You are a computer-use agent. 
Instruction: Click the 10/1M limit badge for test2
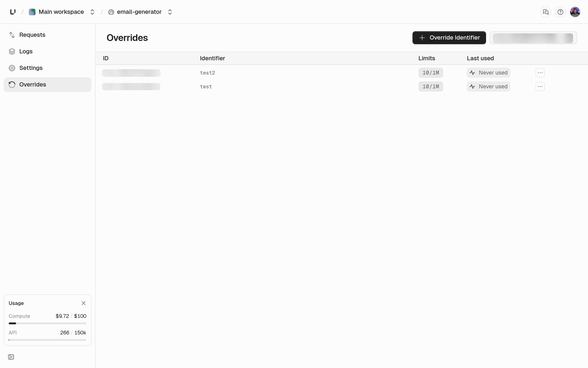[431, 72]
